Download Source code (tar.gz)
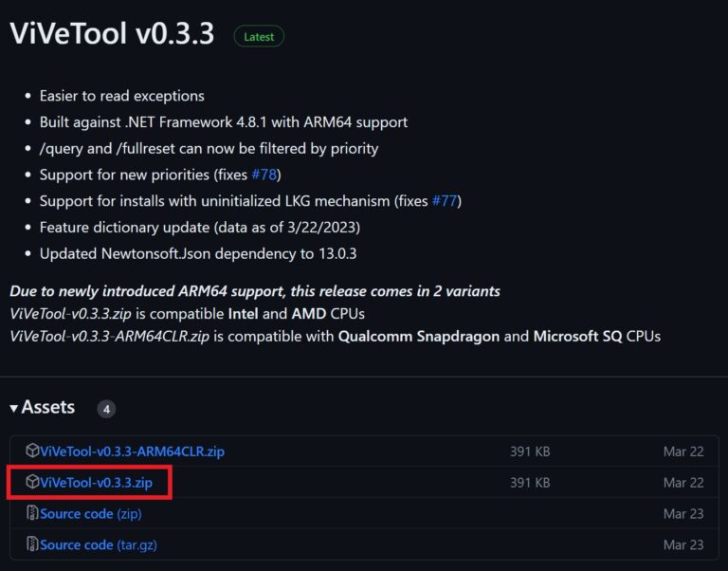Image resolution: width=728 pixels, height=571 pixels. coord(97,544)
